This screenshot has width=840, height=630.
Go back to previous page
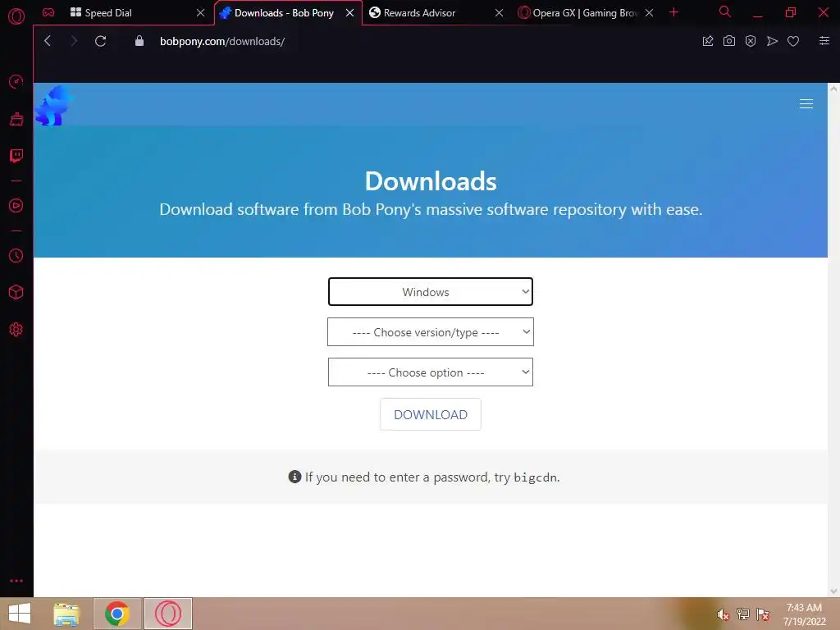point(48,41)
